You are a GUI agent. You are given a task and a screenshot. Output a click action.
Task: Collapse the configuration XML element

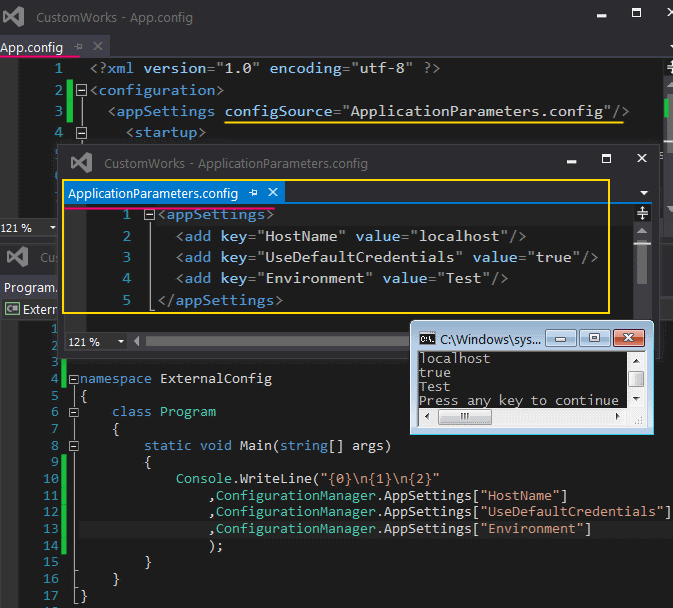82,90
